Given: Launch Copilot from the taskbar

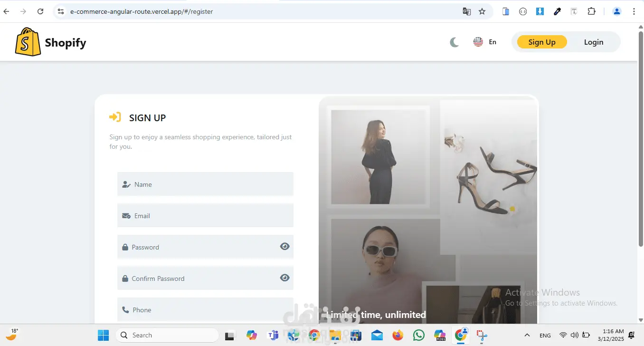Looking at the screenshot, I should tap(252, 335).
